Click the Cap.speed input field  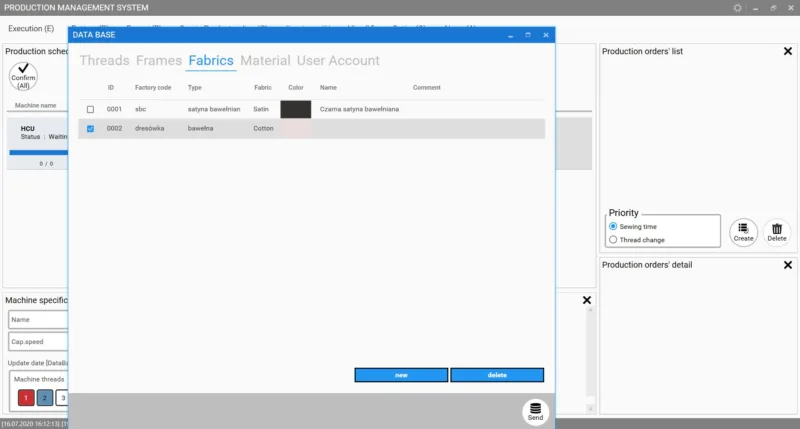pos(38,341)
